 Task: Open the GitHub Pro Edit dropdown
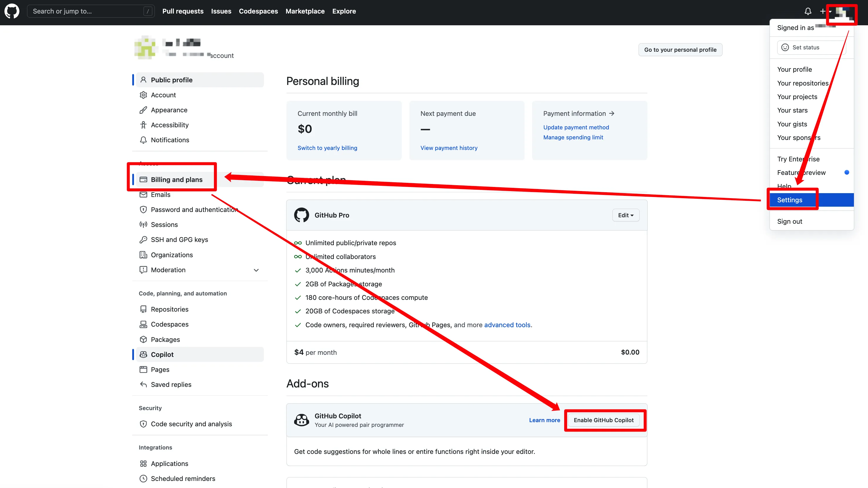[625, 215]
